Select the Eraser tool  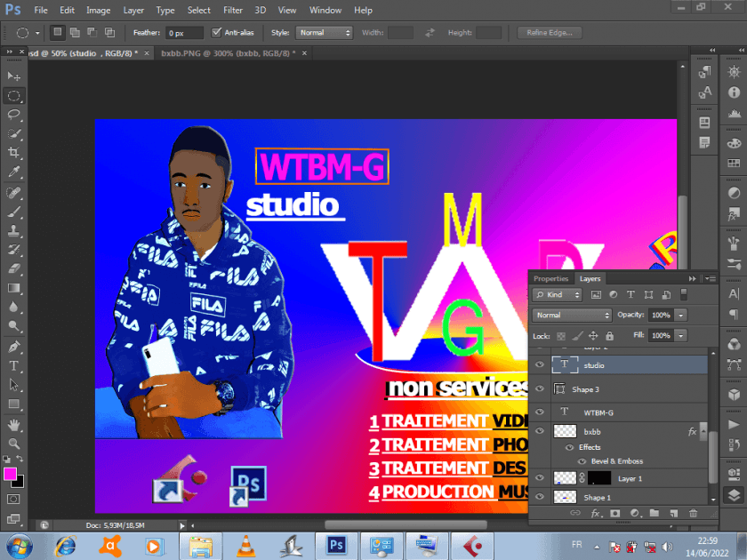click(14, 269)
